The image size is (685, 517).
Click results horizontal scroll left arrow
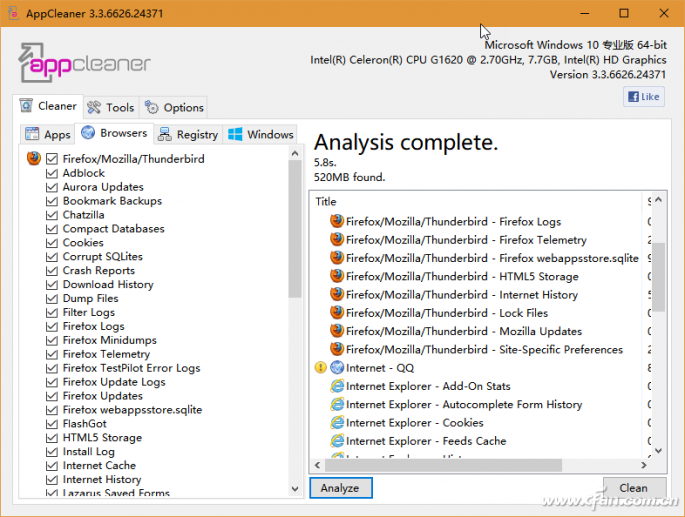[317, 465]
